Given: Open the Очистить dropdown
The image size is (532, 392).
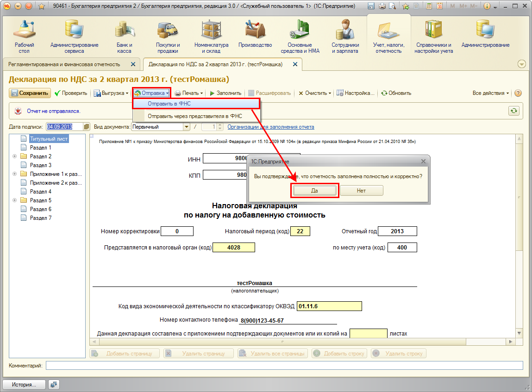Looking at the screenshot, I should pyautogui.click(x=314, y=93).
